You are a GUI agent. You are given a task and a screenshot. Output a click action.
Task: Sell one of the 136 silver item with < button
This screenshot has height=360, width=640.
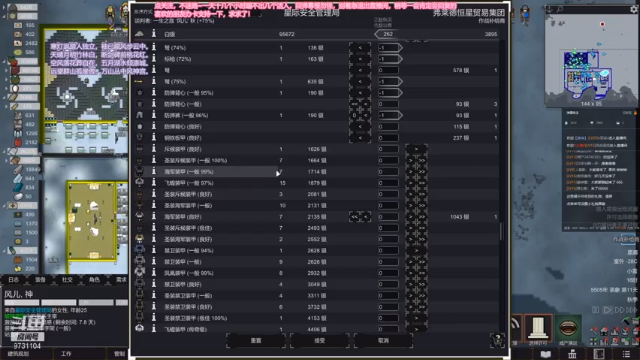(360, 48)
